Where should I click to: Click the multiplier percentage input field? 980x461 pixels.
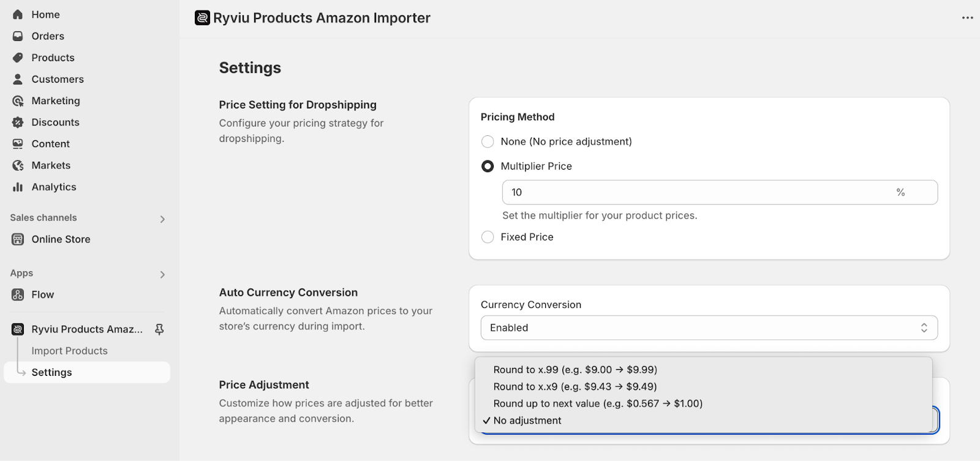(720, 192)
